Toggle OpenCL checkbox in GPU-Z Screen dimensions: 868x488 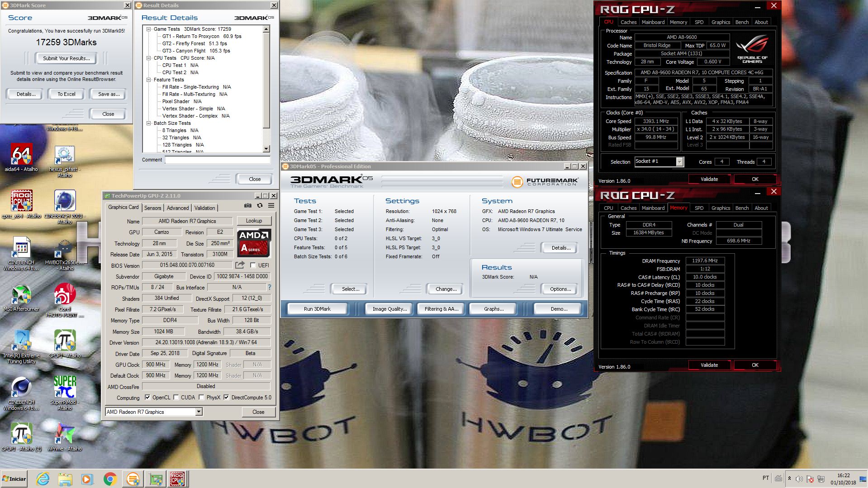coord(147,398)
